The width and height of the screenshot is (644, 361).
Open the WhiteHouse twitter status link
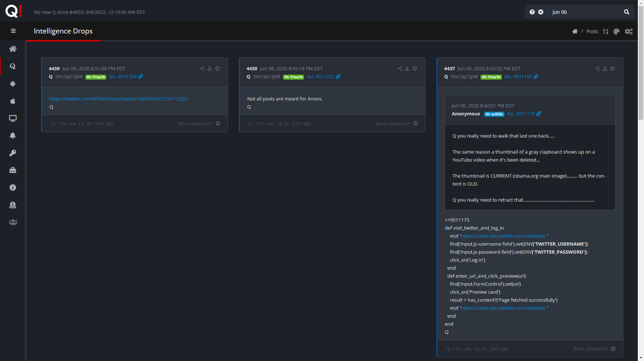[119, 99]
